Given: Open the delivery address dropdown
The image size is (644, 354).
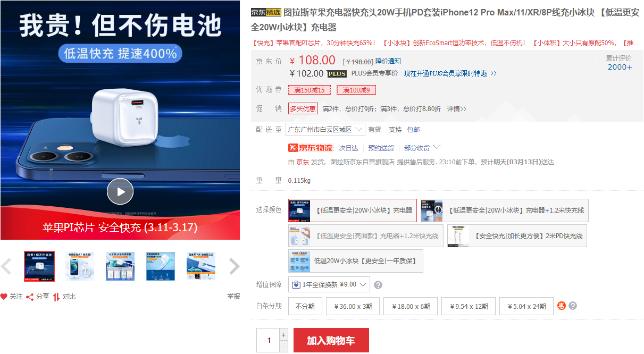Looking at the screenshot, I should point(325,129).
